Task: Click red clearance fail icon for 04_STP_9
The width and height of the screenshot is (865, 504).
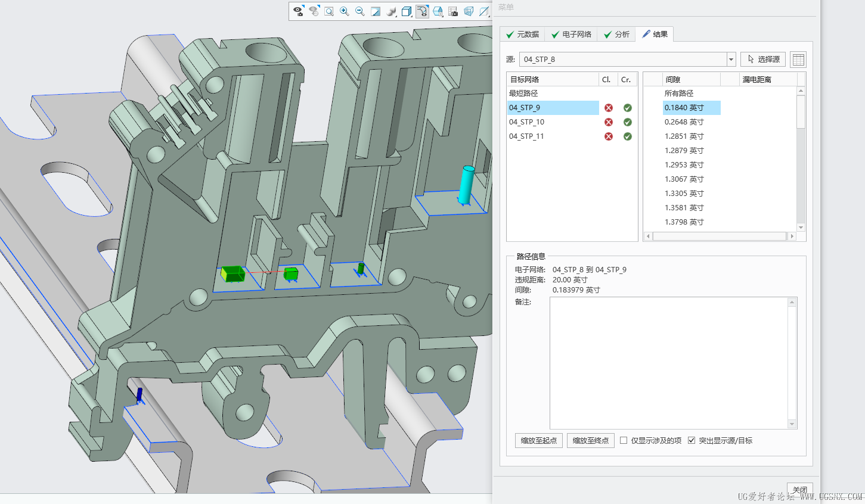Action: coord(609,108)
